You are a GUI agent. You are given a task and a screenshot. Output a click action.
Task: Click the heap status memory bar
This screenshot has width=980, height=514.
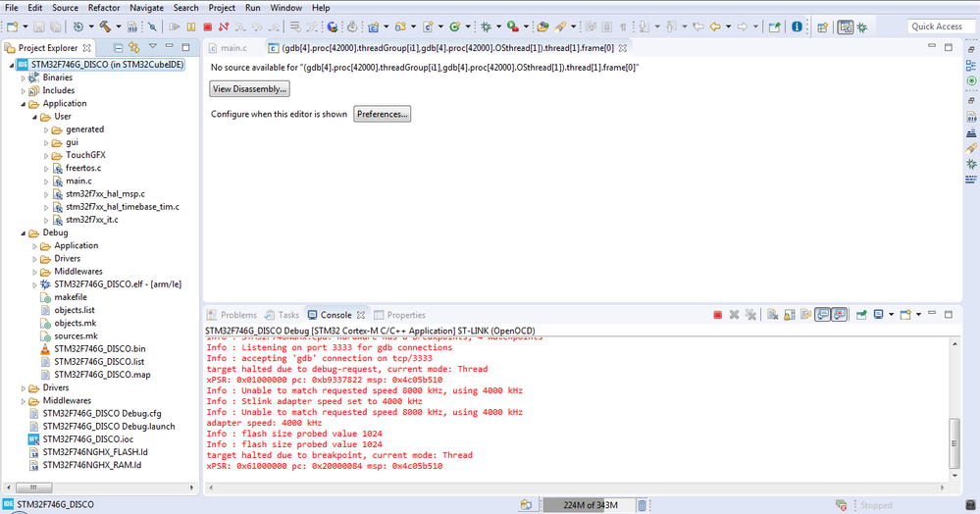(x=588, y=505)
